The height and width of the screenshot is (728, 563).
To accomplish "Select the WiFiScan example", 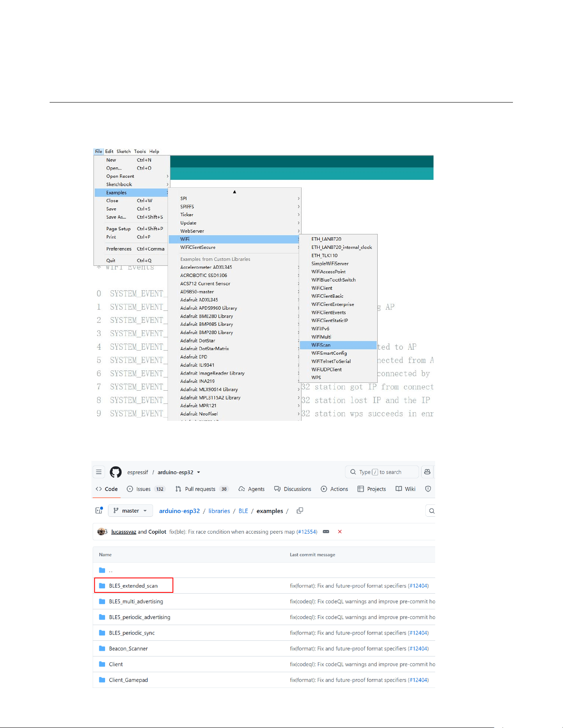I will point(338,345).
